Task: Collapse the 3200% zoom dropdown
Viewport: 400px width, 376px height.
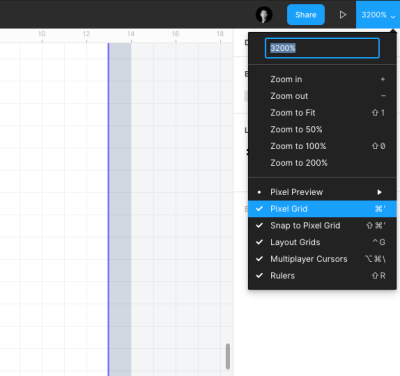Action: coord(378,15)
